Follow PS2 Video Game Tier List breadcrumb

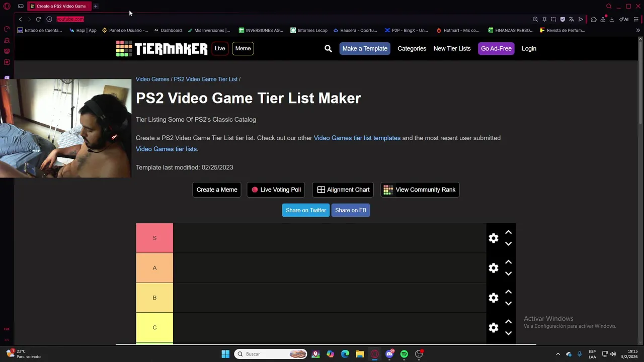206,79
